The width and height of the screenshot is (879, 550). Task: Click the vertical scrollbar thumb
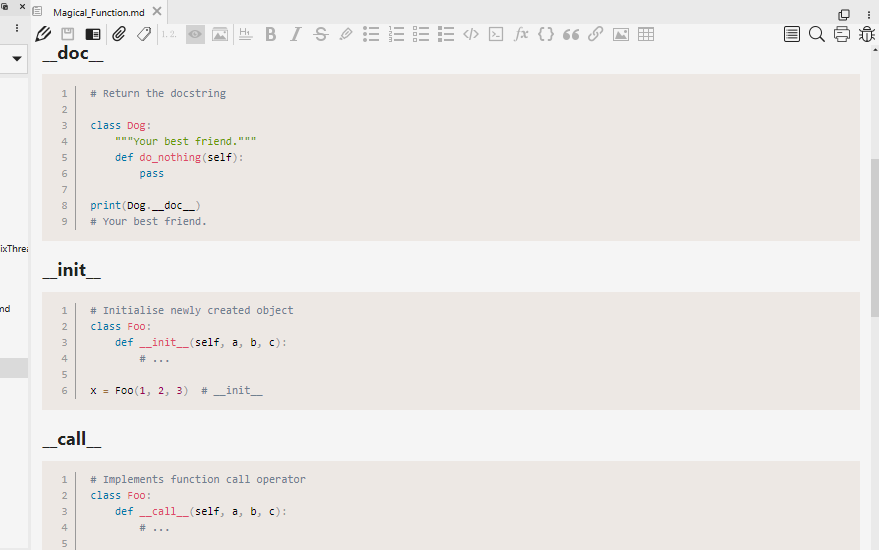[875, 238]
